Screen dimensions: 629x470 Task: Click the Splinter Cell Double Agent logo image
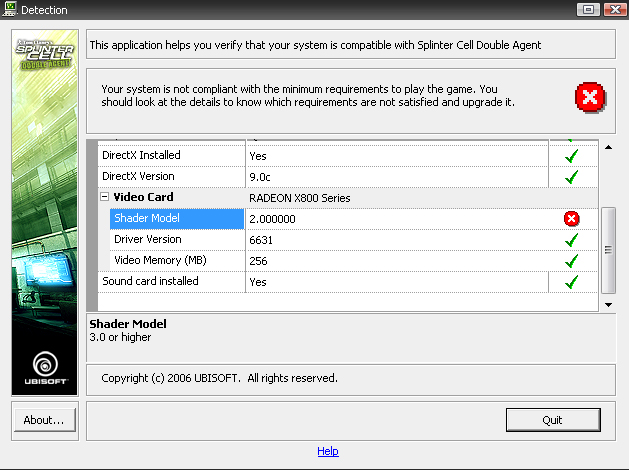pyautogui.click(x=45, y=53)
